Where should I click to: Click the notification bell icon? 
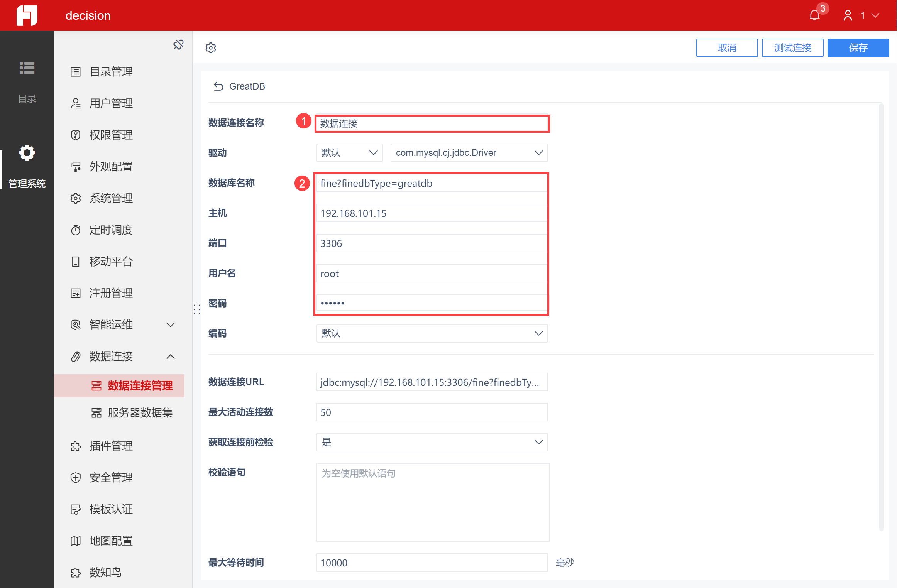point(814,15)
